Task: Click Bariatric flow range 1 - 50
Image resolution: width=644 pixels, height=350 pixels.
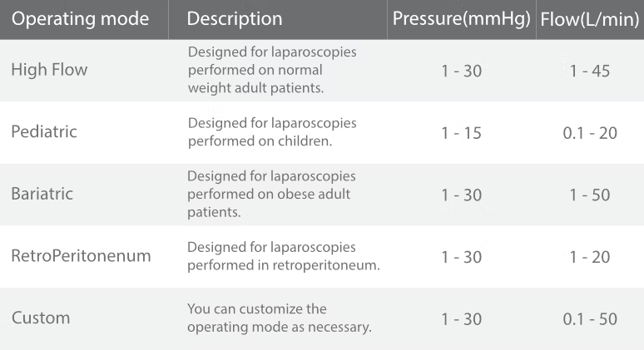Action: click(x=590, y=195)
